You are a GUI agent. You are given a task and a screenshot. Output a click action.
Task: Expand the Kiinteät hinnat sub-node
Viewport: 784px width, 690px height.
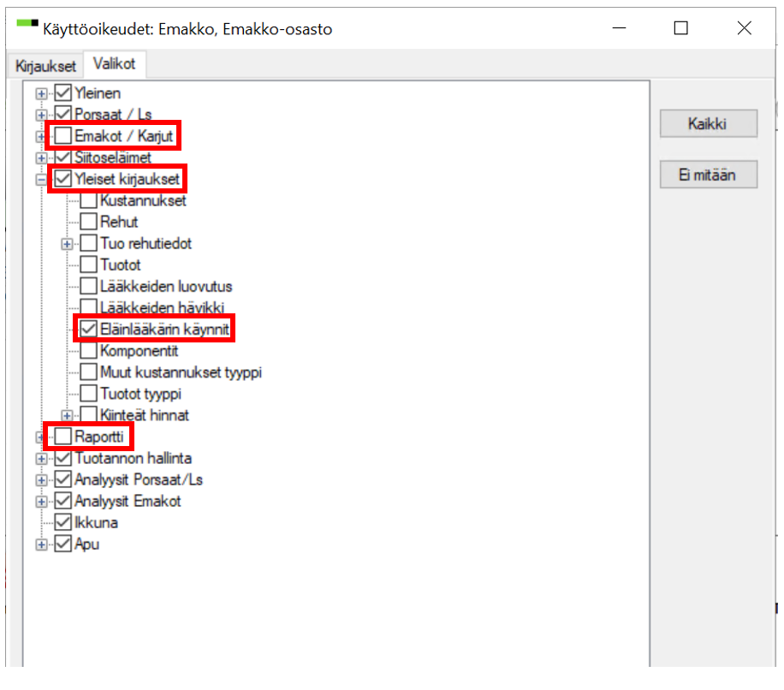point(67,415)
